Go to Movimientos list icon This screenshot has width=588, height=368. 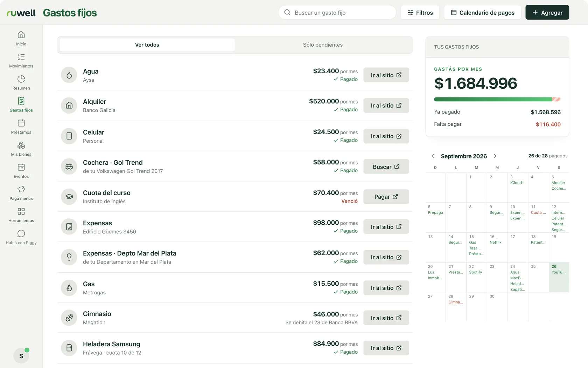pos(21,57)
